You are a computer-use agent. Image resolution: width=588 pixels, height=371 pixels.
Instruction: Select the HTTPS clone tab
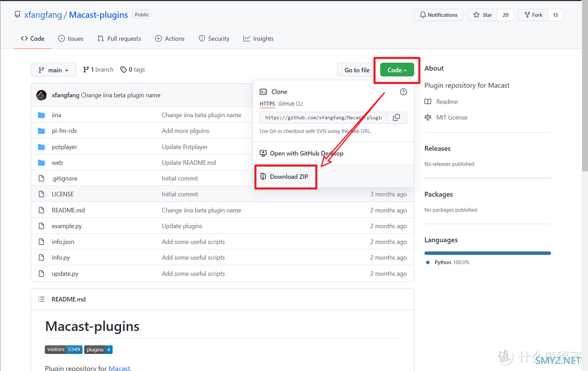(267, 104)
